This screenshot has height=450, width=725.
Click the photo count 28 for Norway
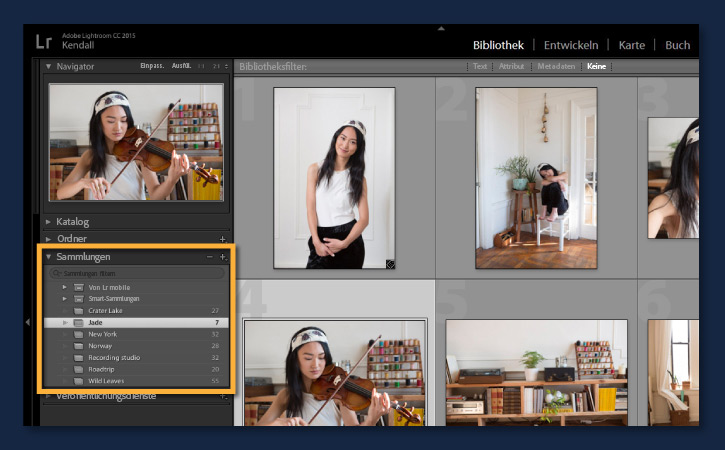coord(215,346)
